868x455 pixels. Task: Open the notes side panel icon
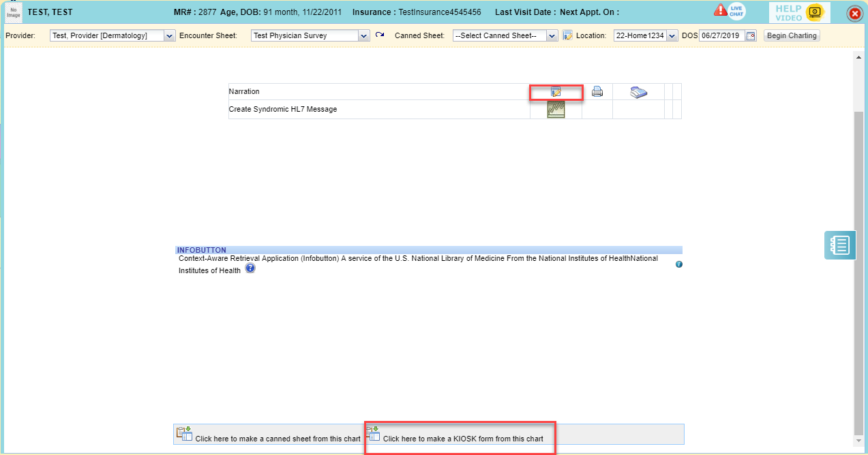point(839,245)
